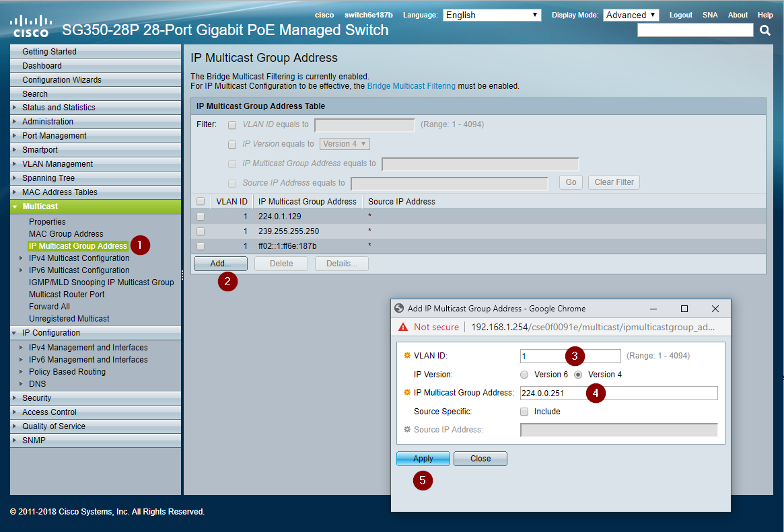784x532 pixels.
Task: Click the Clear Filter button
Action: point(614,182)
